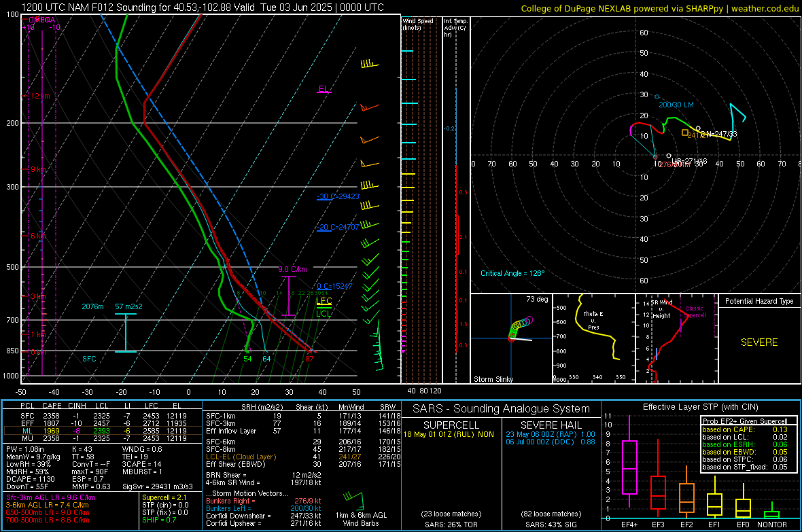Click the 'Storm Slinky' panel label
The width and height of the screenshot is (802, 532).
(x=493, y=379)
